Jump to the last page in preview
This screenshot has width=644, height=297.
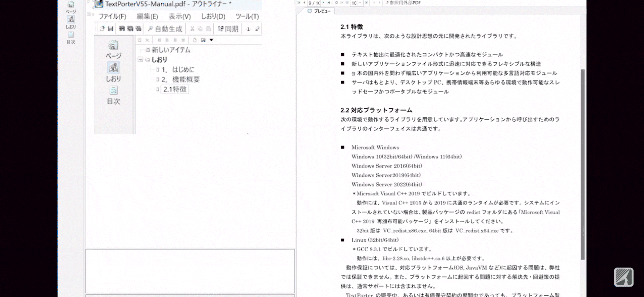[x=329, y=3]
